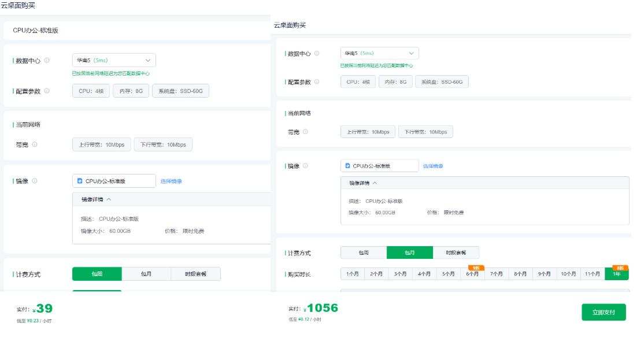
Task: Click the 镜像 input field in left panel
Action: 114,181
